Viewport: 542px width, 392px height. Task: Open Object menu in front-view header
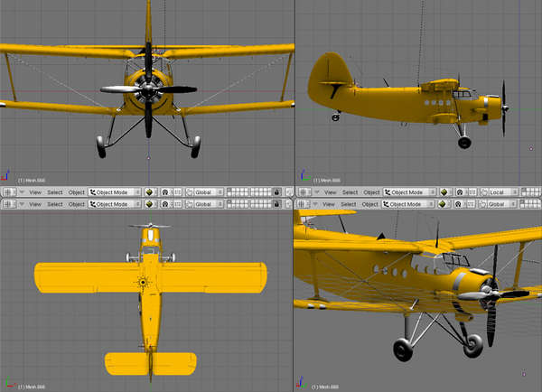pyautogui.click(x=77, y=192)
